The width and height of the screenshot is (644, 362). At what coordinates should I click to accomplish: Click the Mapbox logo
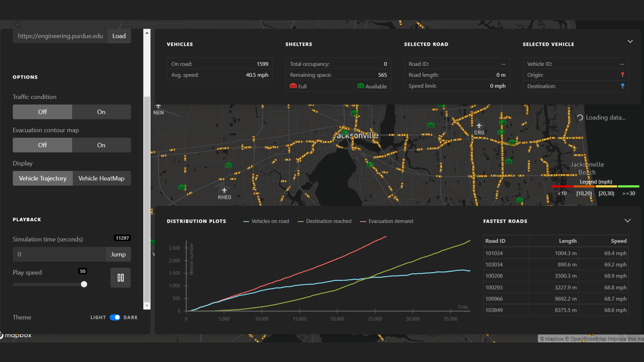coord(16,335)
